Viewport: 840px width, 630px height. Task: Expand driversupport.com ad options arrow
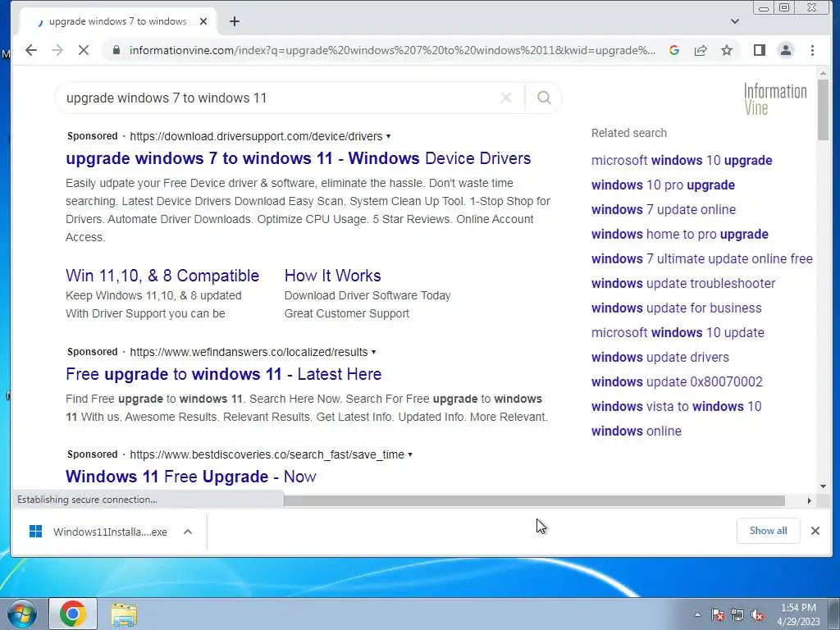coord(388,136)
